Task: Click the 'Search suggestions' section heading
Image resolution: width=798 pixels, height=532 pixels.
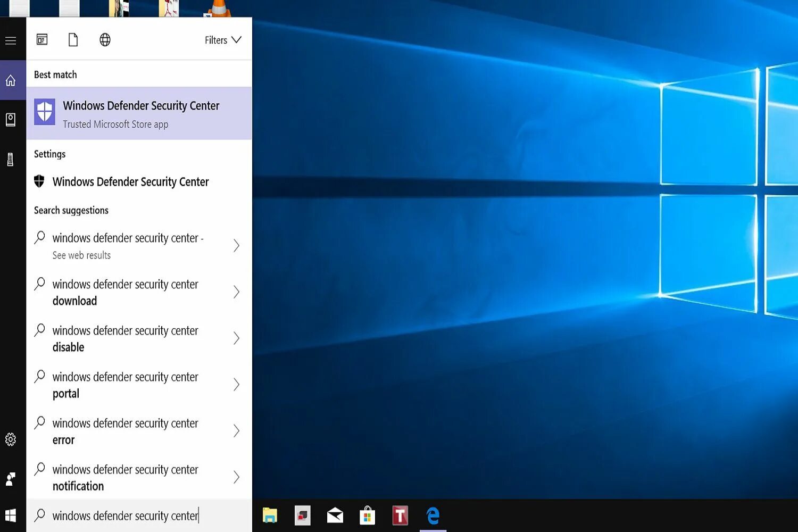Action: coord(71,211)
